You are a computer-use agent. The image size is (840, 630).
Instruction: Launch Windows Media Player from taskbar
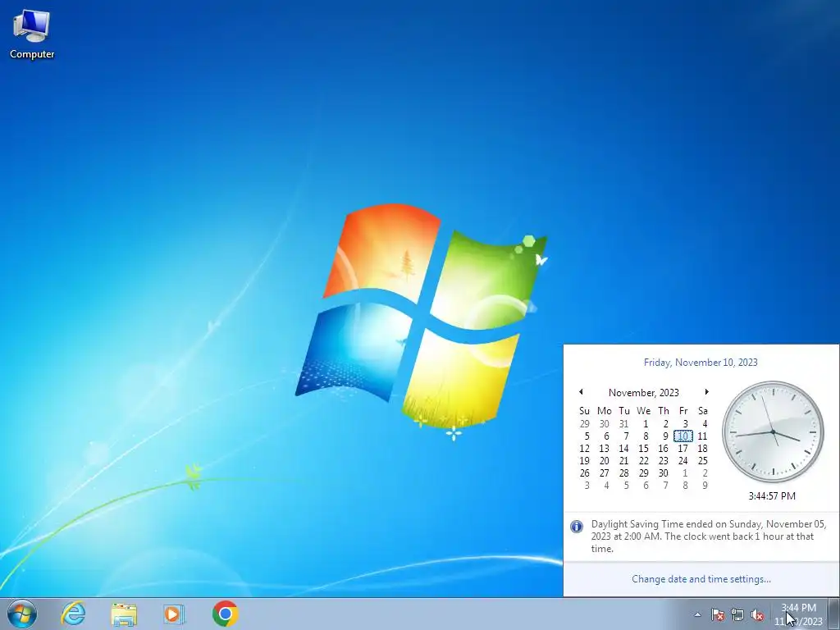click(x=174, y=614)
